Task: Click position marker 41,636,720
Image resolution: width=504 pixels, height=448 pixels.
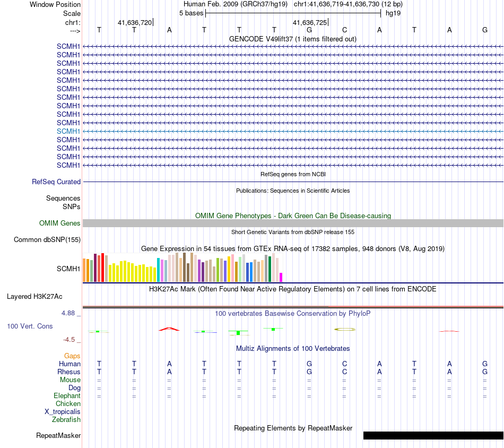Action: coord(135,22)
